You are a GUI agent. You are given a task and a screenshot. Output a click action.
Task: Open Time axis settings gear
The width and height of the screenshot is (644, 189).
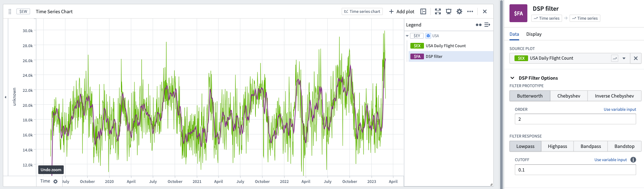(55, 181)
